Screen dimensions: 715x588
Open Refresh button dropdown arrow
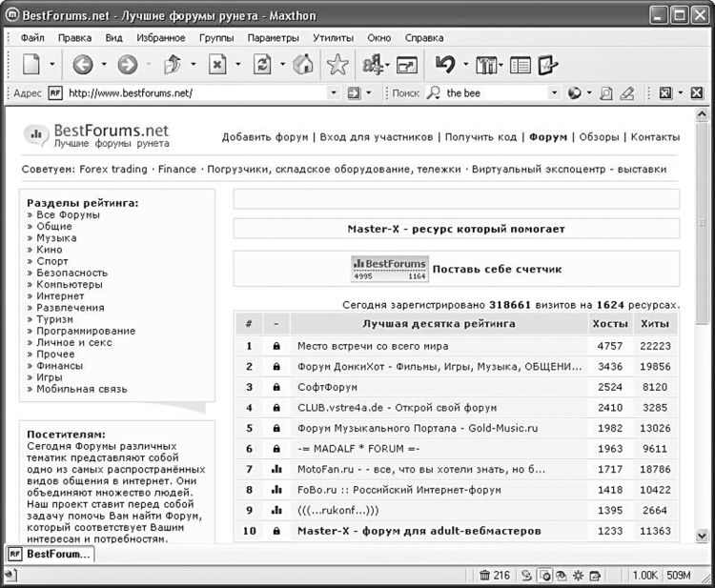point(283,64)
